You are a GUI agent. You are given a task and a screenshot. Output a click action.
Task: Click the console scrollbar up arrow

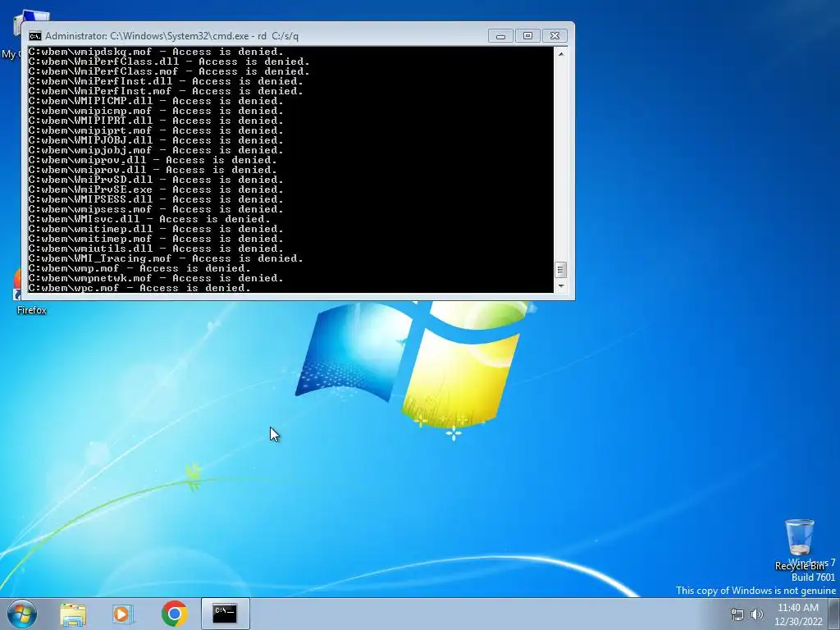(x=560, y=53)
